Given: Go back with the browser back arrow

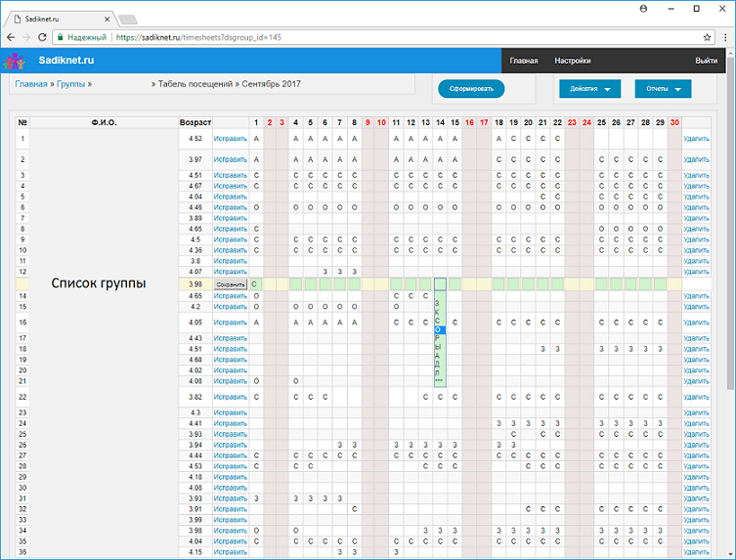Looking at the screenshot, I should pos(11,37).
